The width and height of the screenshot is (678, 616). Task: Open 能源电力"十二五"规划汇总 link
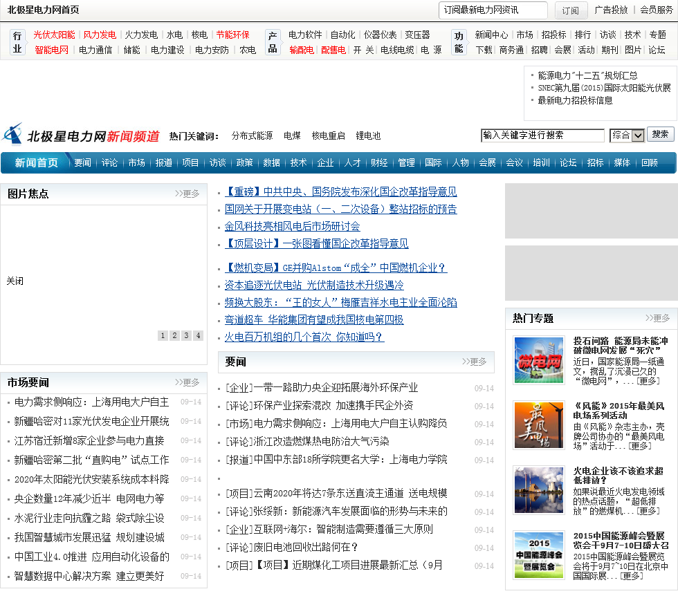click(587, 75)
